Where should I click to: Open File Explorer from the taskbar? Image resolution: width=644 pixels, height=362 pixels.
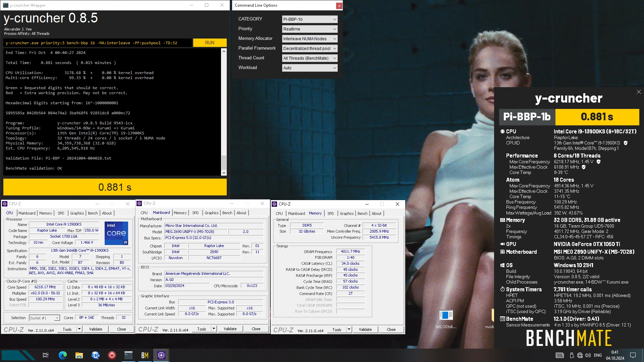pos(79,355)
